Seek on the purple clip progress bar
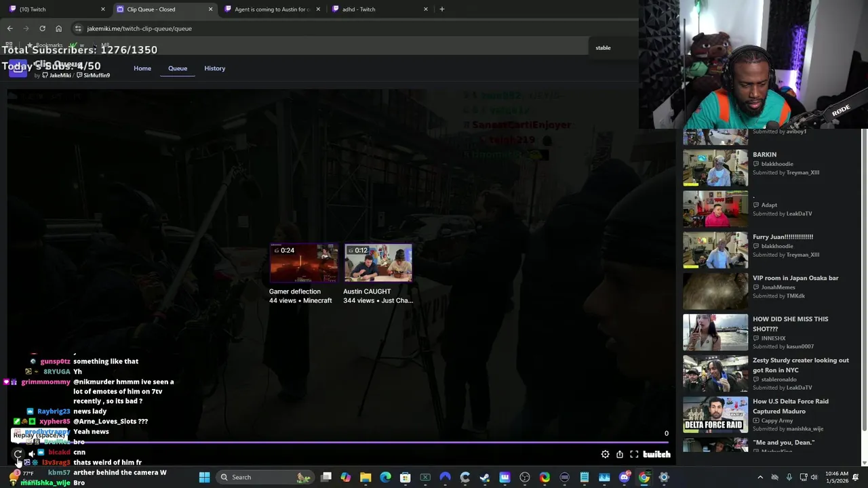 339,443
